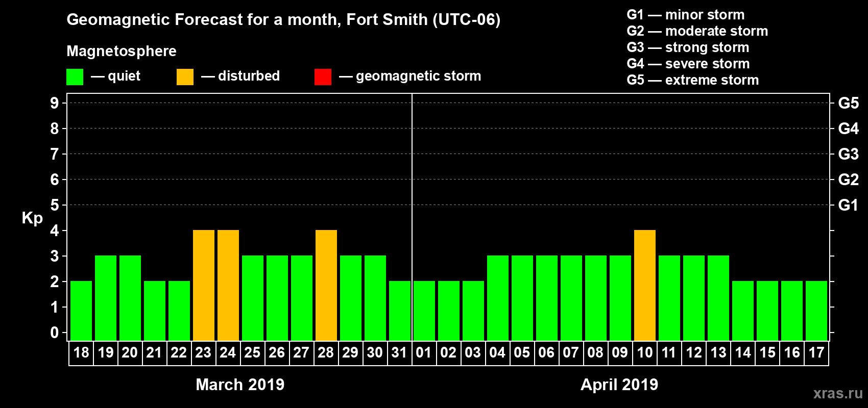Click the date cell labeled 11
This screenshot has height=408, width=868.
point(669,353)
